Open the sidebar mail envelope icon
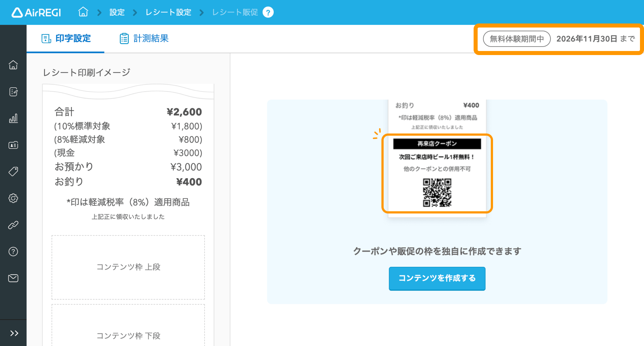 click(x=13, y=278)
